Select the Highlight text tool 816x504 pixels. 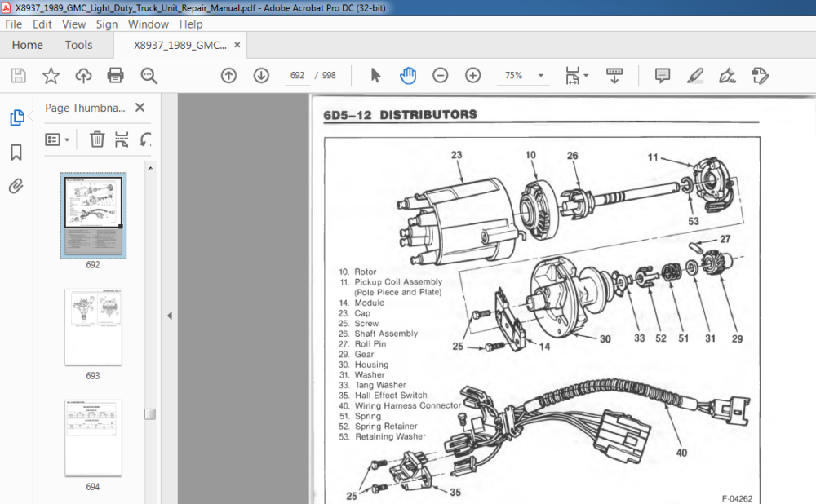(694, 75)
